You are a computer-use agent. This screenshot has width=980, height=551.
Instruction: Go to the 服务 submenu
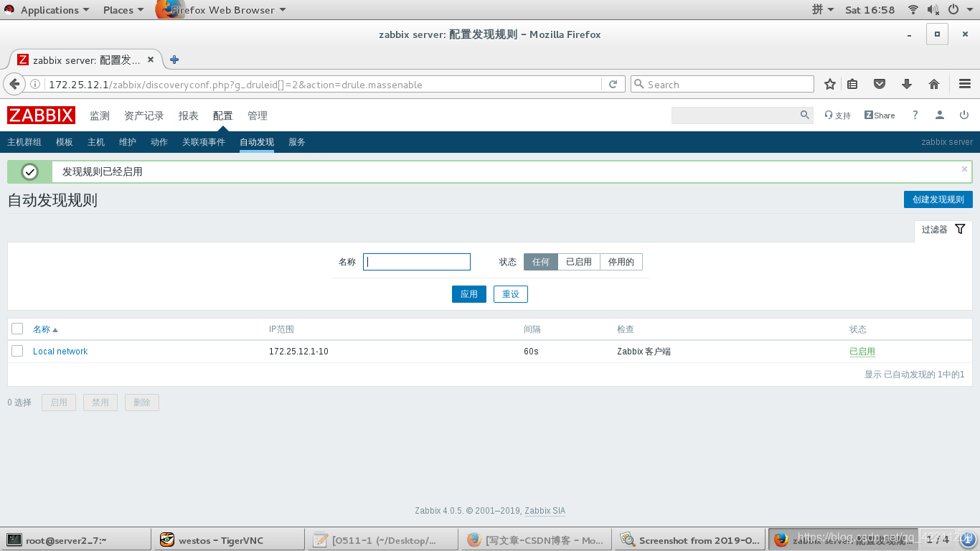coord(297,142)
